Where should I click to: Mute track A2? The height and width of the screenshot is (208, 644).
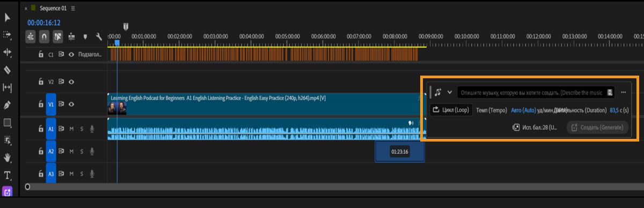(x=71, y=151)
